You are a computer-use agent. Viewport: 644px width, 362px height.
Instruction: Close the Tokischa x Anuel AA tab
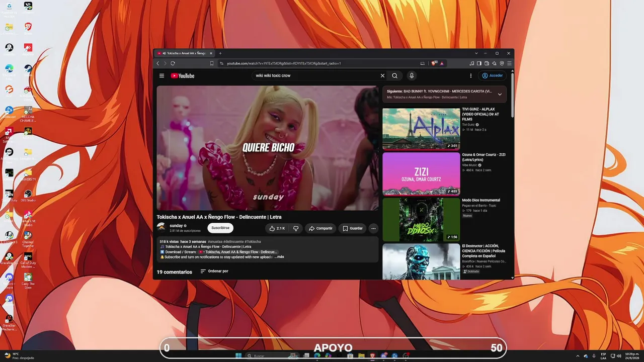coord(211,53)
